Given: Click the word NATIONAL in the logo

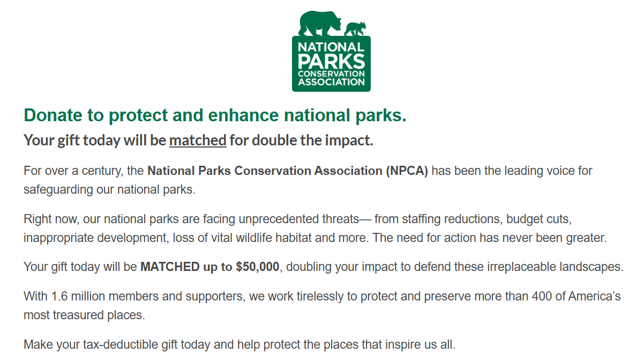Looking at the screenshot, I should 331,47.
